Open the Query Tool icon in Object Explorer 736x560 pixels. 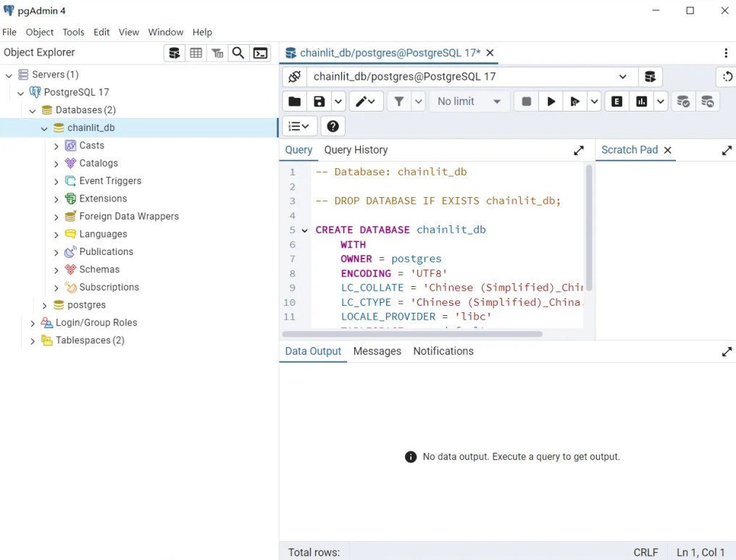pyautogui.click(x=174, y=53)
